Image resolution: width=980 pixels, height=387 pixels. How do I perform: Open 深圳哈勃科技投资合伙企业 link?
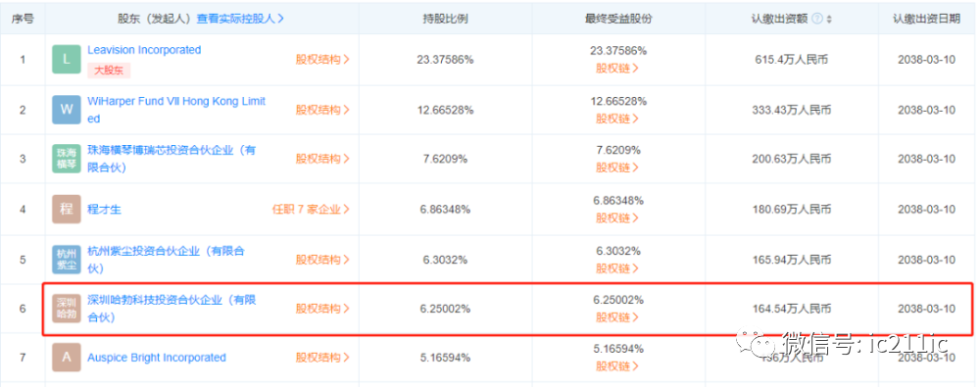coord(171,309)
